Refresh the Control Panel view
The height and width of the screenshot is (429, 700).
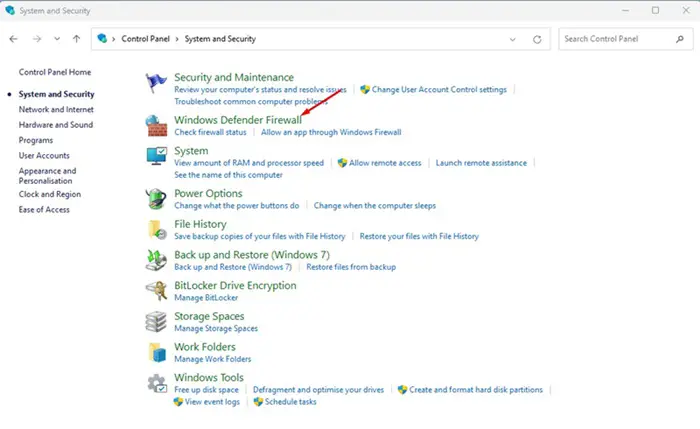(537, 39)
